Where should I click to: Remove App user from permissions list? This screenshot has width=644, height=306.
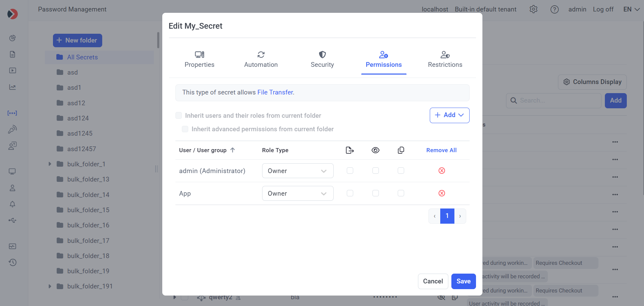pyautogui.click(x=442, y=193)
